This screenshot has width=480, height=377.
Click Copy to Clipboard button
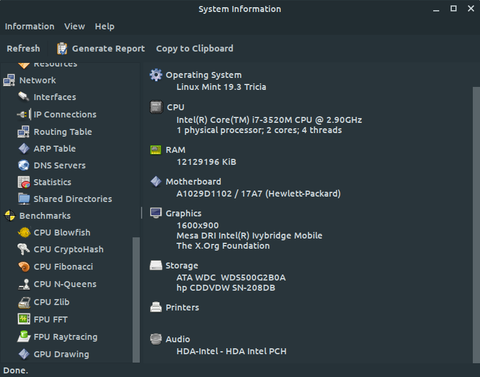tap(195, 49)
